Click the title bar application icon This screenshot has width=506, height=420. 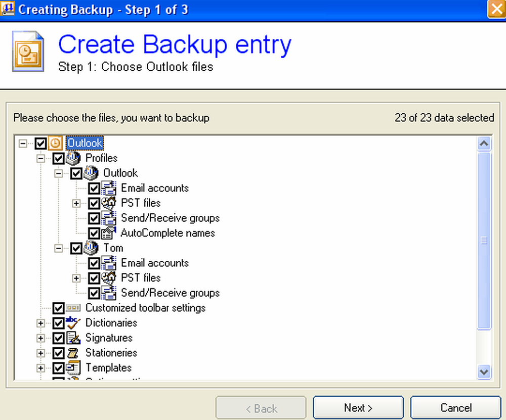pos(8,9)
